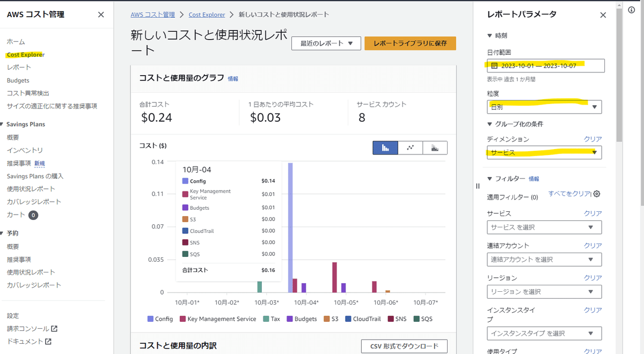The height and width of the screenshot is (354, 644).
Task: Click クリア link for リージョン
Action: [593, 278]
